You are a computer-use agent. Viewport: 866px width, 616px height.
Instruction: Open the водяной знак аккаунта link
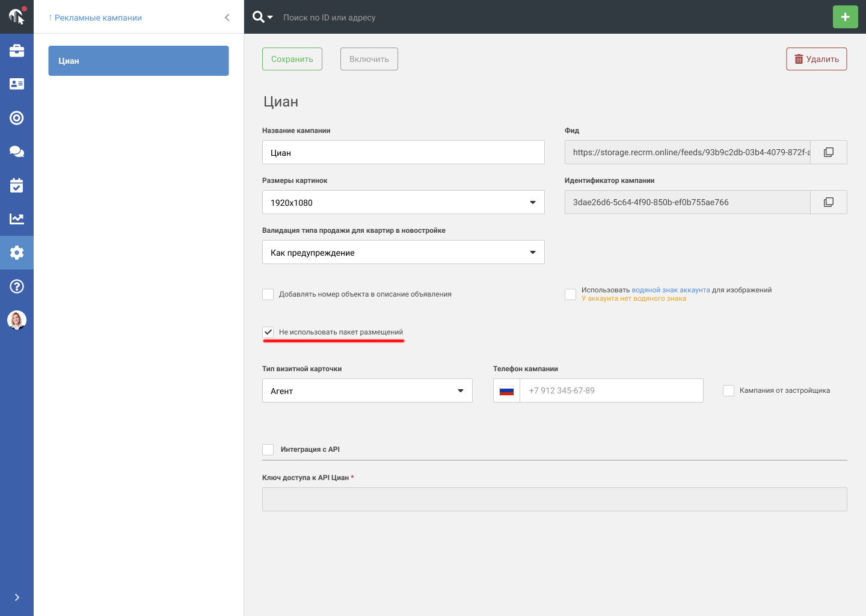(x=671, y=290)
